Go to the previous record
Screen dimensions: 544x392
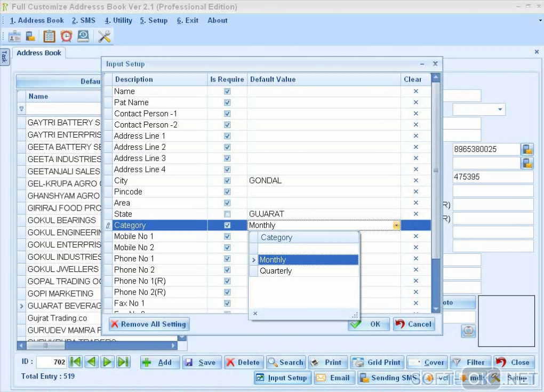92,362
